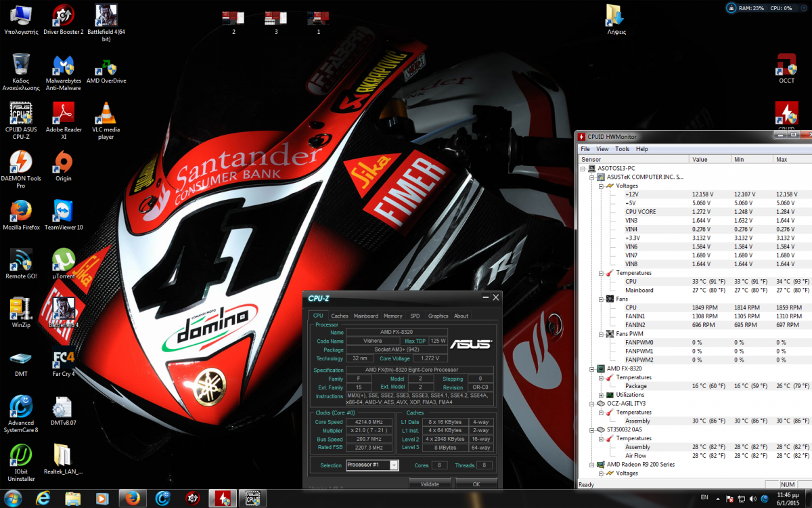Open the Memory tab in CPU-Z

click(x=393, y=316)
